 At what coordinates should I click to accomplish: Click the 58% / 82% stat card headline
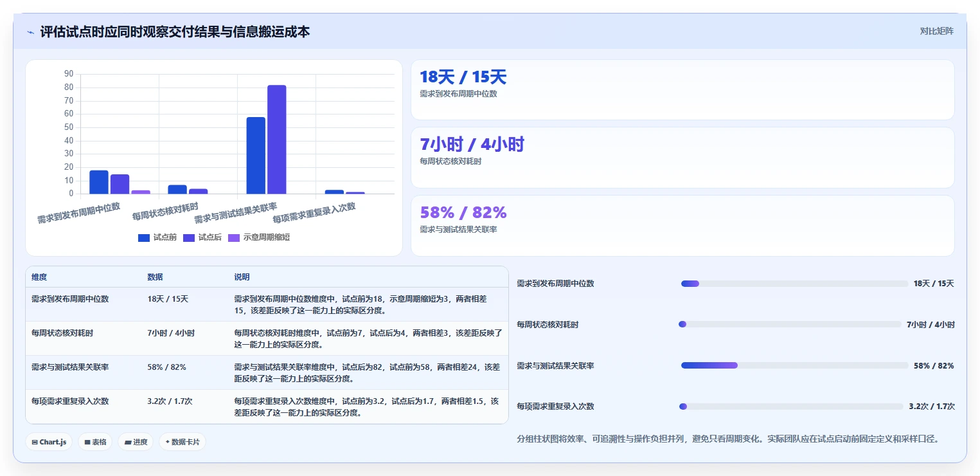[x=463, y=212]
